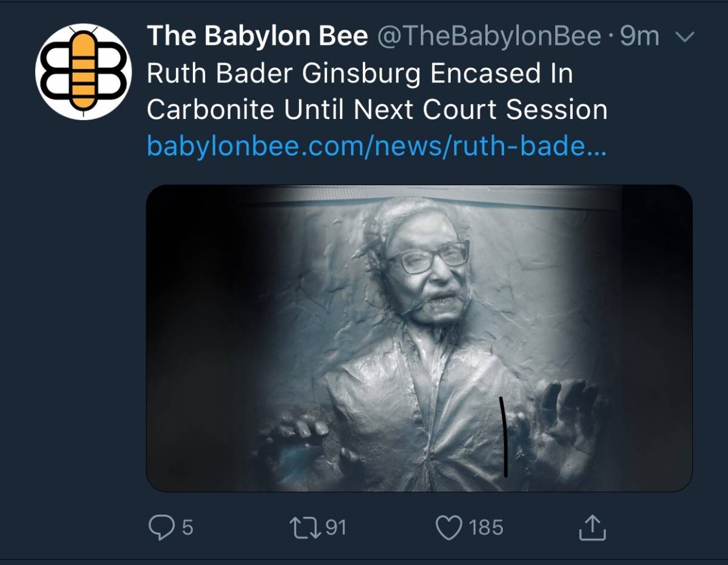Click the retweet count 91

click(x=336, y=527)
